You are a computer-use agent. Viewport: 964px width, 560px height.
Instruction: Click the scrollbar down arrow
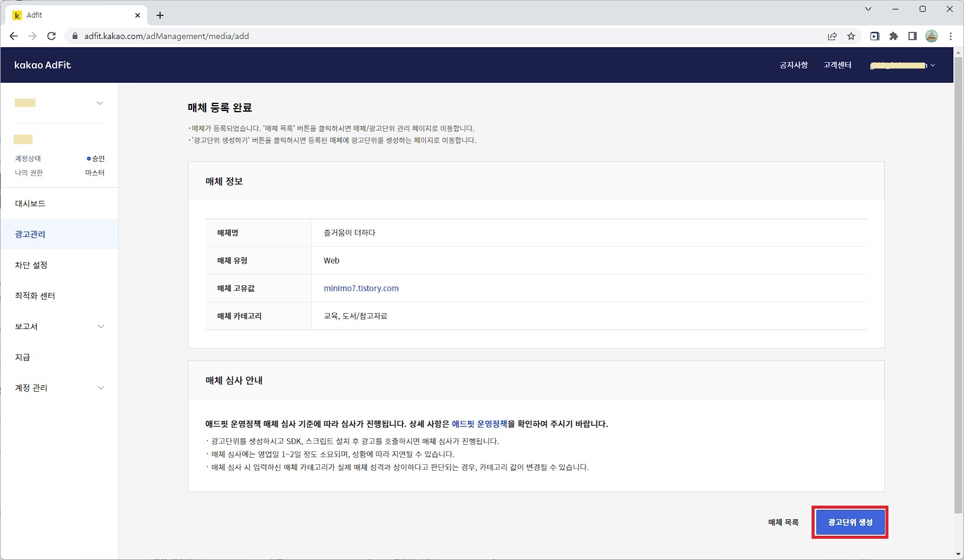(958, 554)
